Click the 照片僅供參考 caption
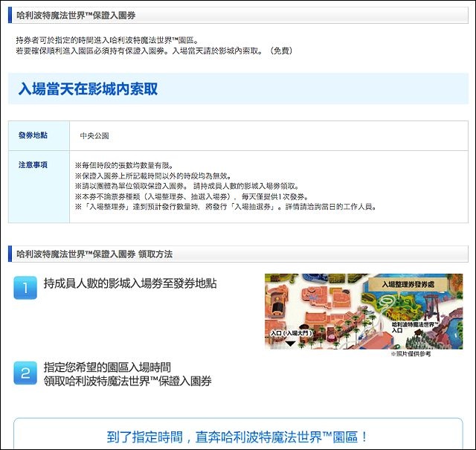 [x=411, y=354]
